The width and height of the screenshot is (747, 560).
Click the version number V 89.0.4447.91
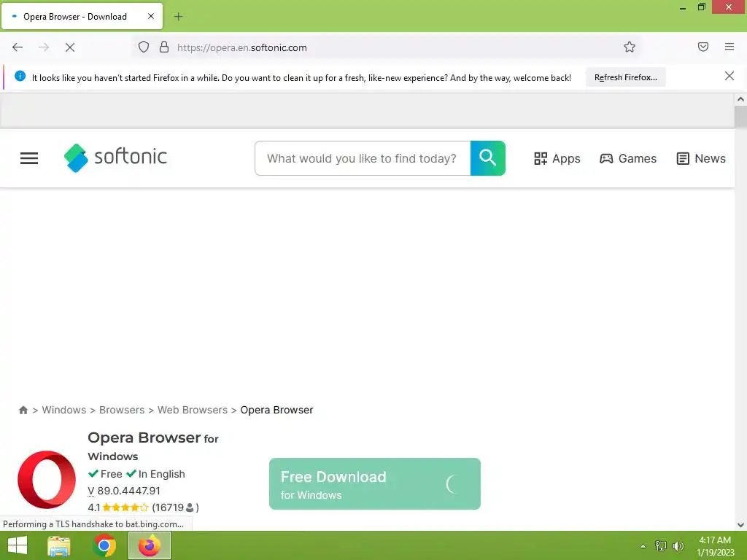pos(124,491)
